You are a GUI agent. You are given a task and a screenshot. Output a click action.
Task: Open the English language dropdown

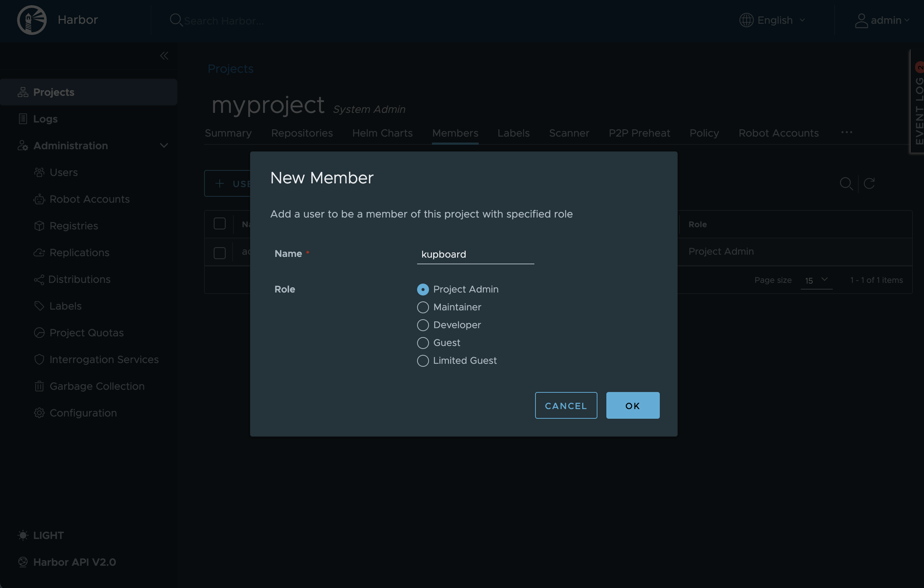coord(772,20)
